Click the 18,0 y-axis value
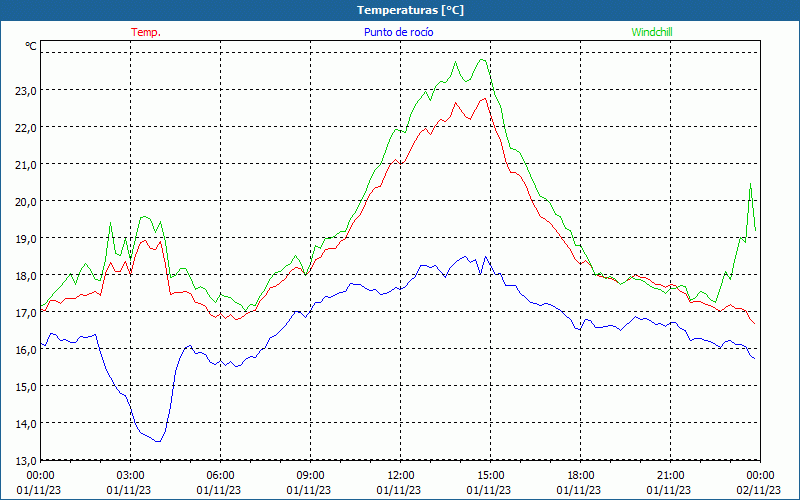The width and height of the screenshot is (800, 500). click(26, 276)
